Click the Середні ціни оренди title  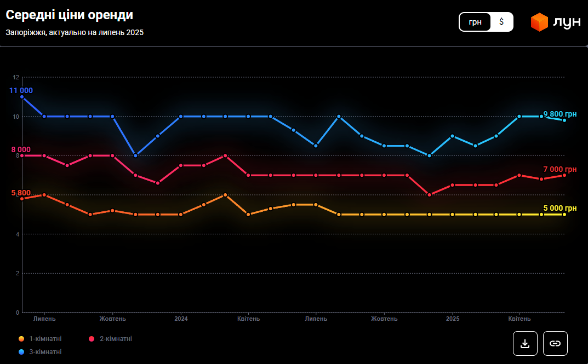tap(69, 15)
